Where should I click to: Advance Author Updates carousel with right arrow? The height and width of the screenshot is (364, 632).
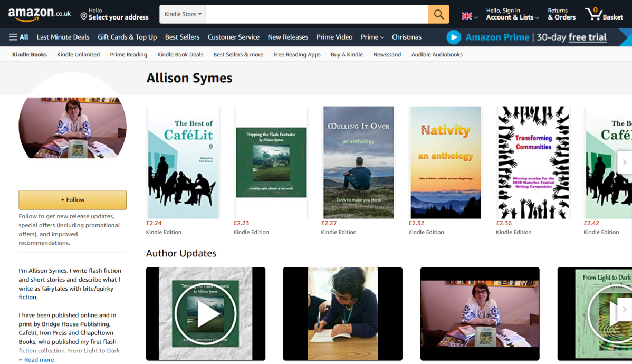tap(624, 310)
